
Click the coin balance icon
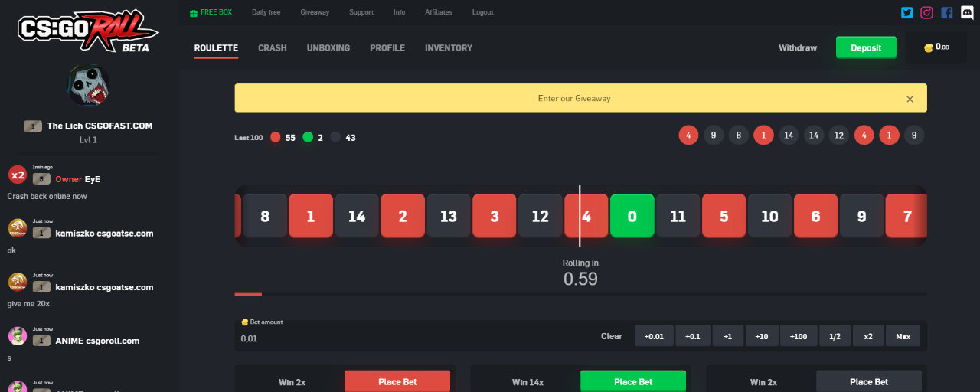[929, 47]
